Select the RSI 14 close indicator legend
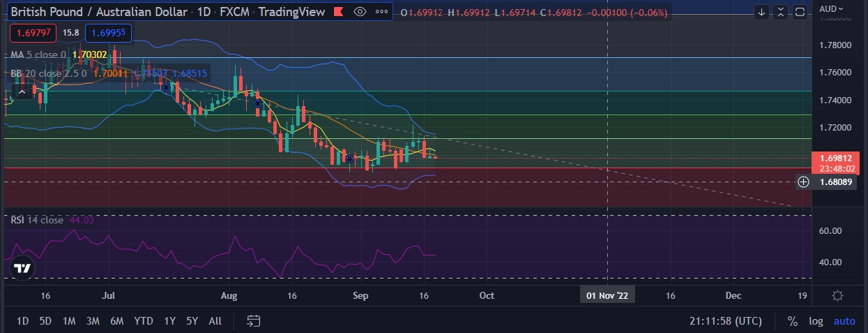The width and height of the screenshot is (868, 333). (37, 220)
